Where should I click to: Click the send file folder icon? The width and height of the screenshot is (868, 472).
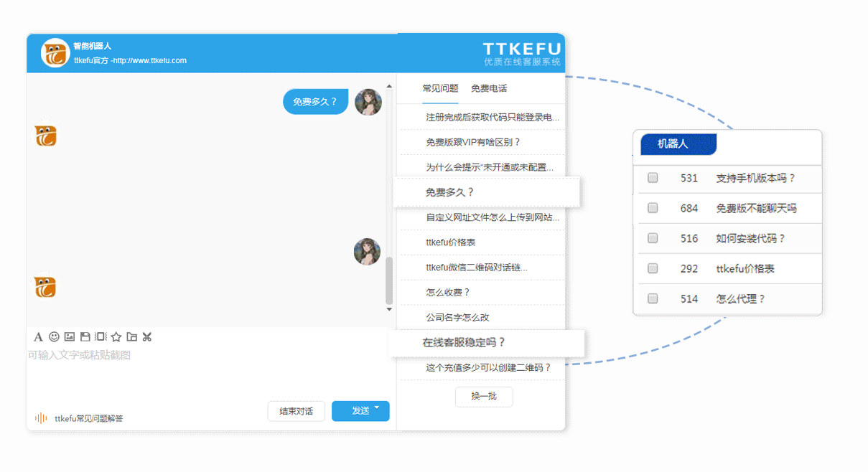[131, 336]
